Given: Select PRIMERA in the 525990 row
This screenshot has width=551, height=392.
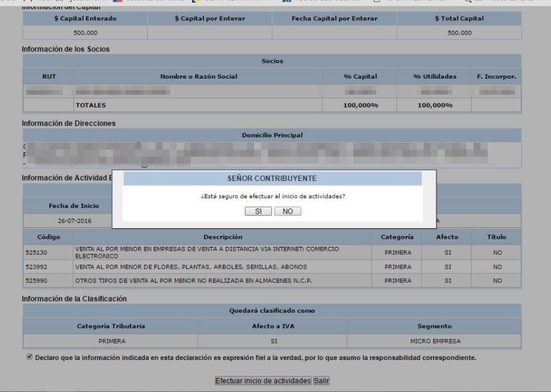Looking at the screenshot, I should click(x=398, y=281).
